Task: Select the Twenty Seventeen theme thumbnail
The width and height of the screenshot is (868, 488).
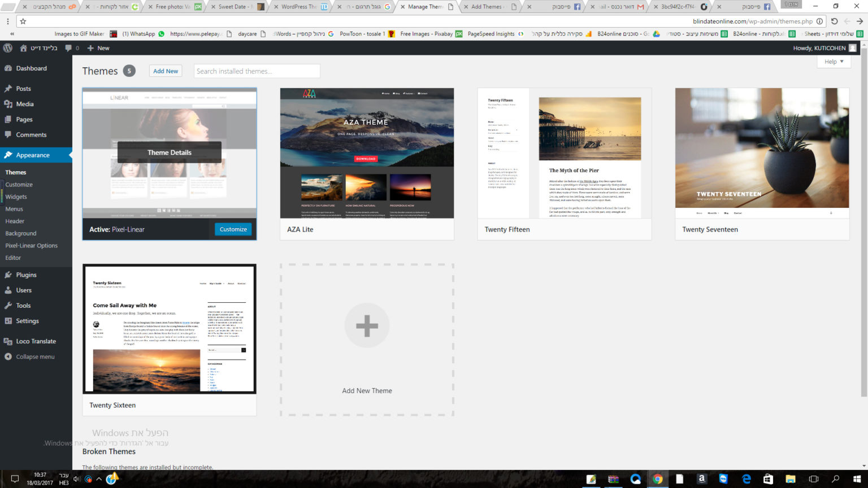Action: 762,153
